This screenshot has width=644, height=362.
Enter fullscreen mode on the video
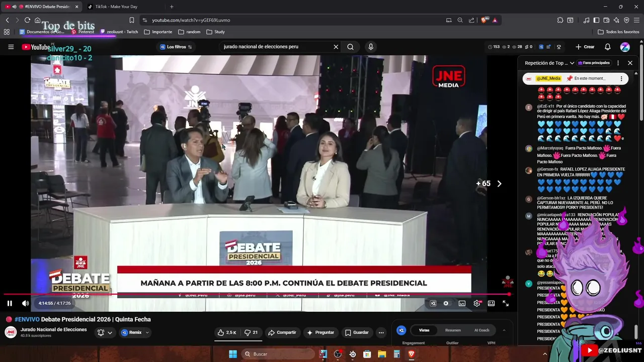pyautogui.click(x=506, y=303)
